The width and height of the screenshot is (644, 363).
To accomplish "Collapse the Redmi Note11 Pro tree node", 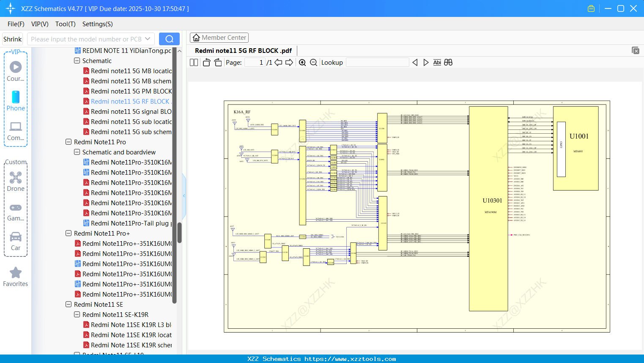I will (69, 142).
